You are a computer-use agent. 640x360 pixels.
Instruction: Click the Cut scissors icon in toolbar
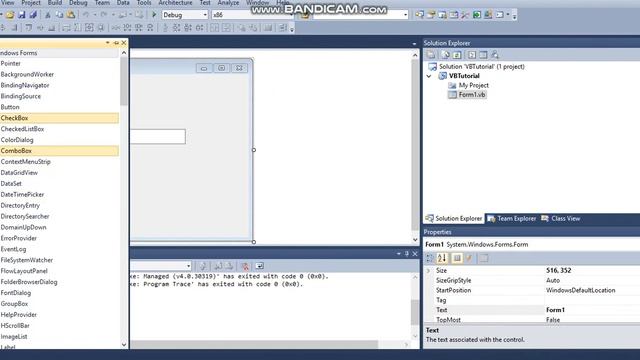pos(48,15)
